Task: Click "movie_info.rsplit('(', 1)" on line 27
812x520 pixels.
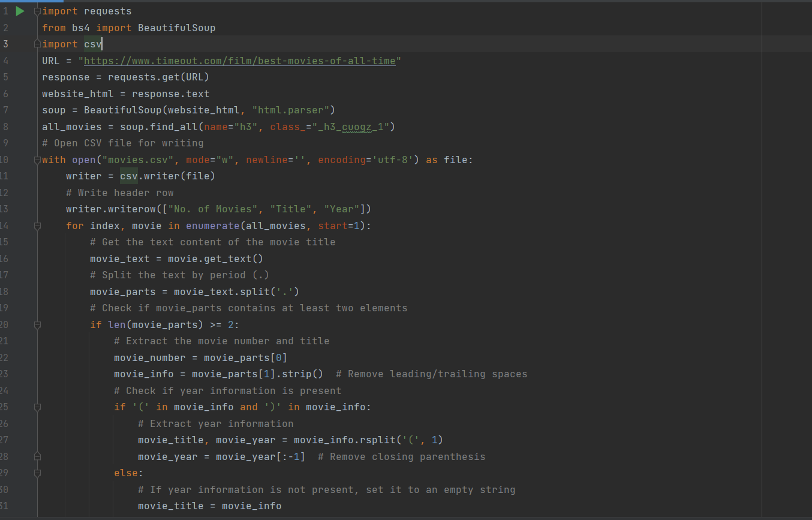Action: pyautogui.click(x=369, y=440)
